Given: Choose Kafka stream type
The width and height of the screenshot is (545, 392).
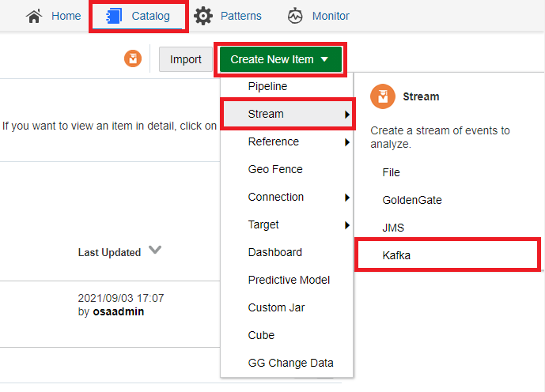Looking at the screenshot, I should (x=396, y=255).
